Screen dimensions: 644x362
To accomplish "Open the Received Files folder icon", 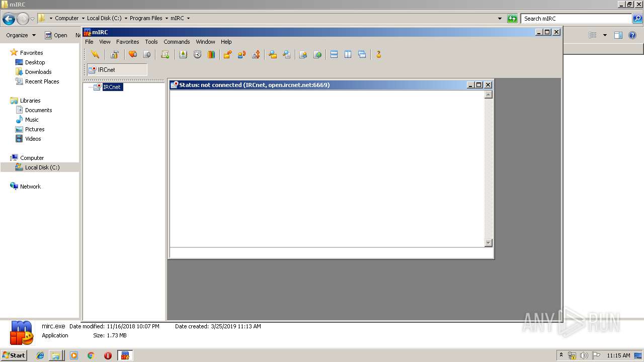I will (x=273, y=54).
